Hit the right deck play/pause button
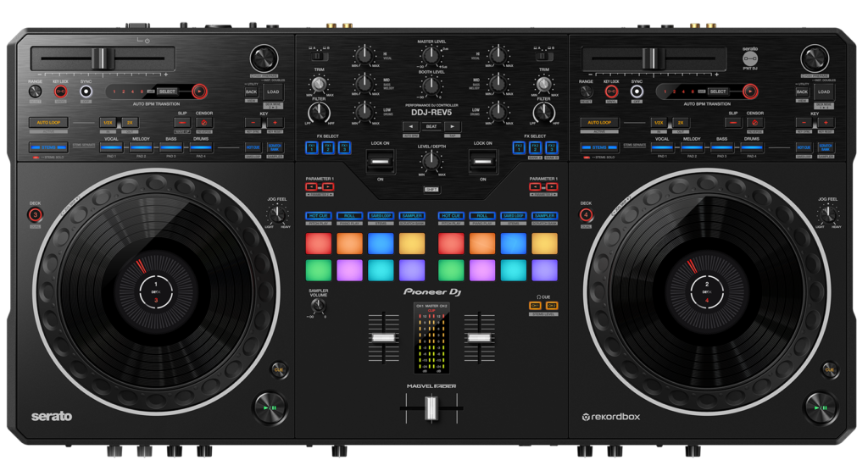Image resolution: width=868 pixels, height=471 pixels. (821, 408)
